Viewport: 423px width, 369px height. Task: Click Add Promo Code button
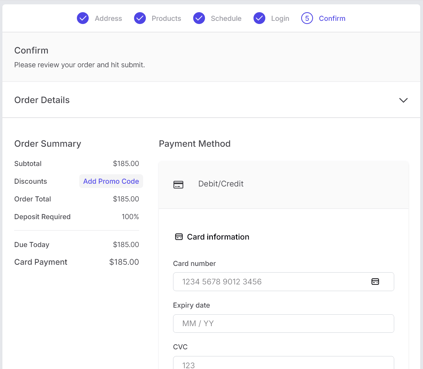click(111, 181)
